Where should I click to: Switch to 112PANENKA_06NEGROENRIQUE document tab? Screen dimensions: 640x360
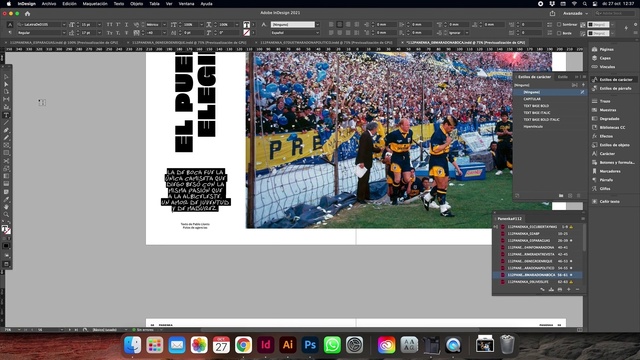tap(189, 42)
